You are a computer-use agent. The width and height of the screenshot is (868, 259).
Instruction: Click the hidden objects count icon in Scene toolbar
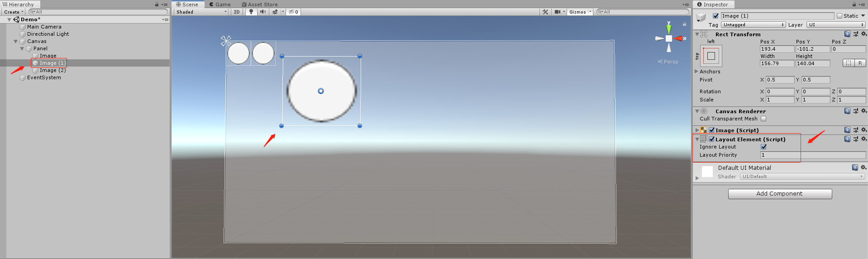click(294, 12)
